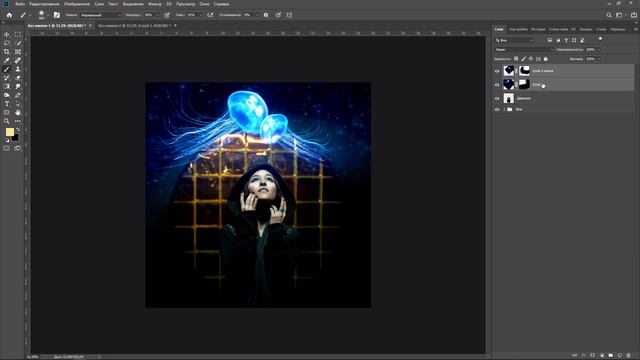Screen dimensions: 640x360
Task: Create new layer icon in Layers panel
Action: (620, 356)
